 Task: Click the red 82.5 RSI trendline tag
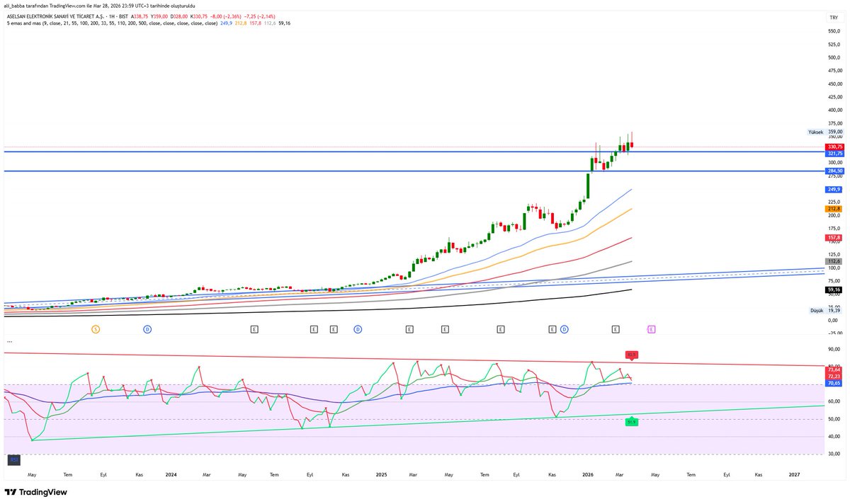pos(631,355)
